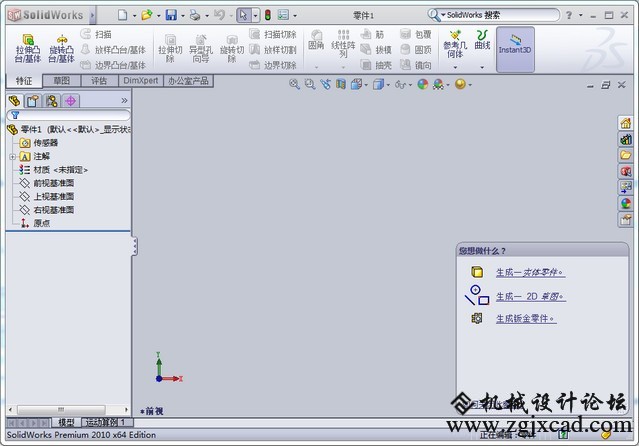
Task: Click the 生成钣金零件 link
Action: [x=526, y=318]
